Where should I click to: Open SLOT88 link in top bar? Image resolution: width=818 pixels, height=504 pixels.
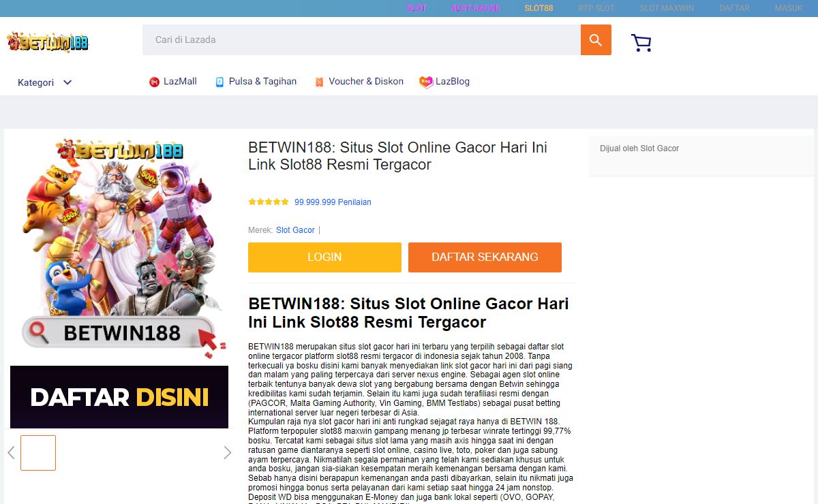click(x=539, y=8)
